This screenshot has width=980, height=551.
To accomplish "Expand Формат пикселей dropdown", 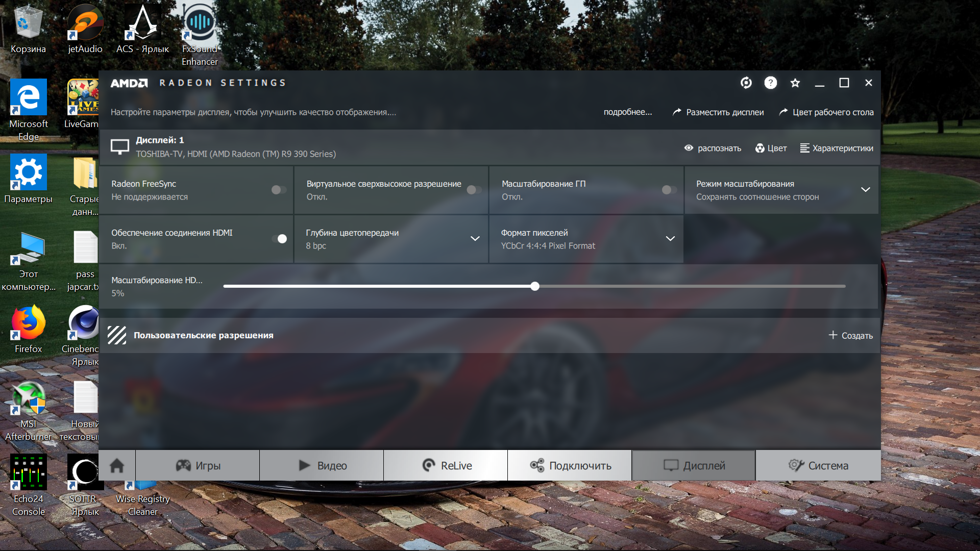I will [x=670, y=239].
